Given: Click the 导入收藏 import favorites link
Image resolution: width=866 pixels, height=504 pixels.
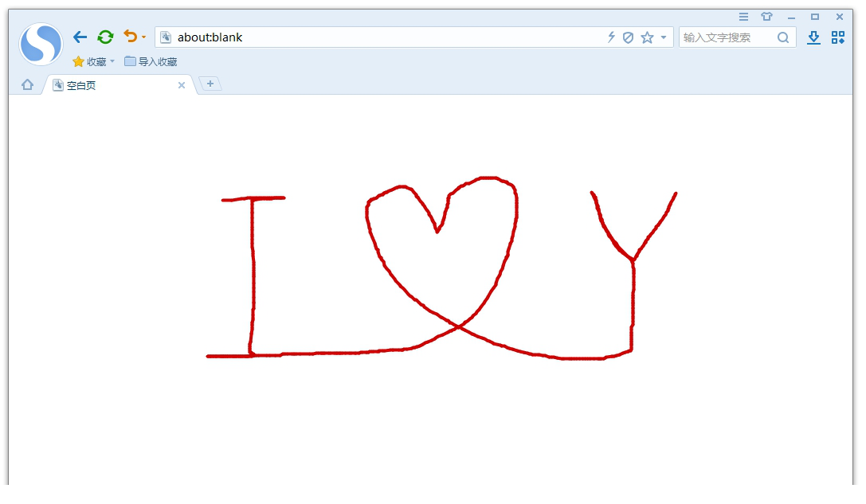Looking at the screenshot, I should click(151, 62).
